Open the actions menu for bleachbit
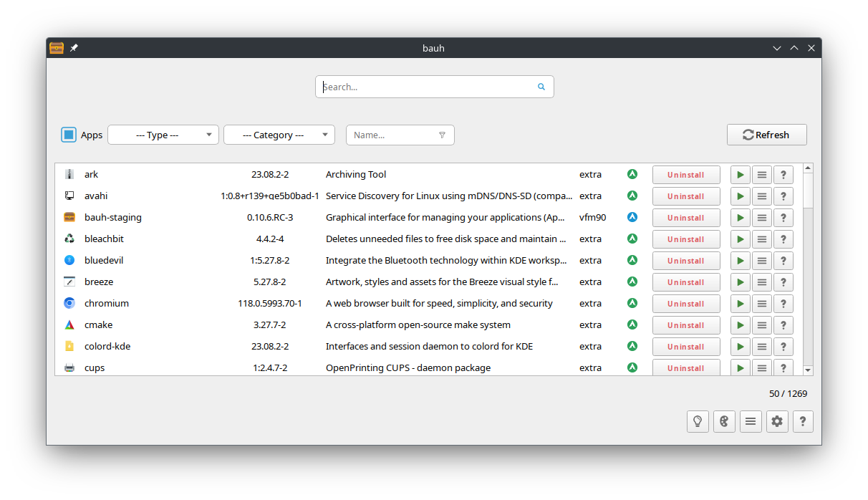 (762, 239)
